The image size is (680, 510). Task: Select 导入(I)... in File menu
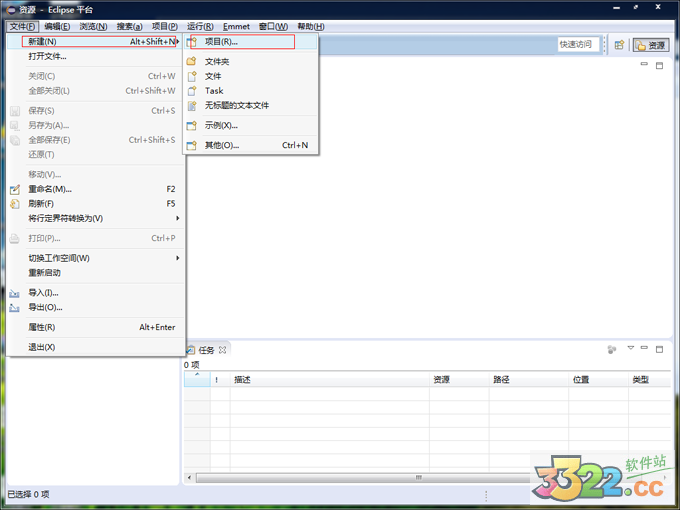point(95,293)
